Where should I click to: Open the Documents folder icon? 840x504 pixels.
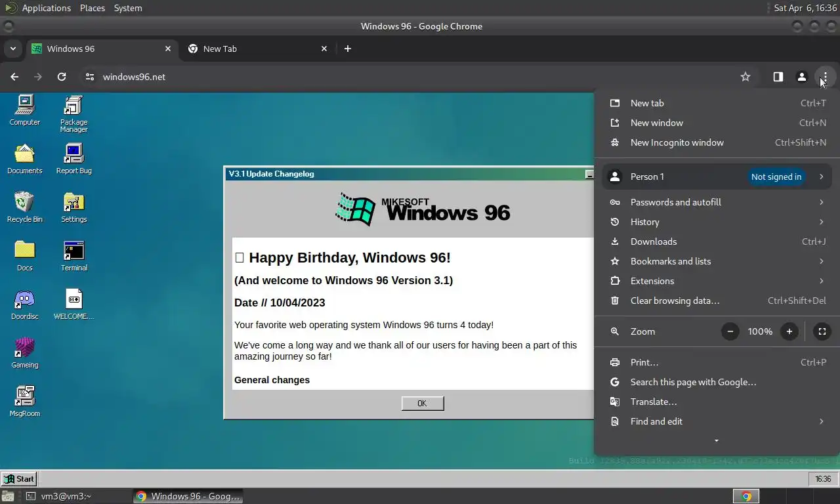point(25,159)
